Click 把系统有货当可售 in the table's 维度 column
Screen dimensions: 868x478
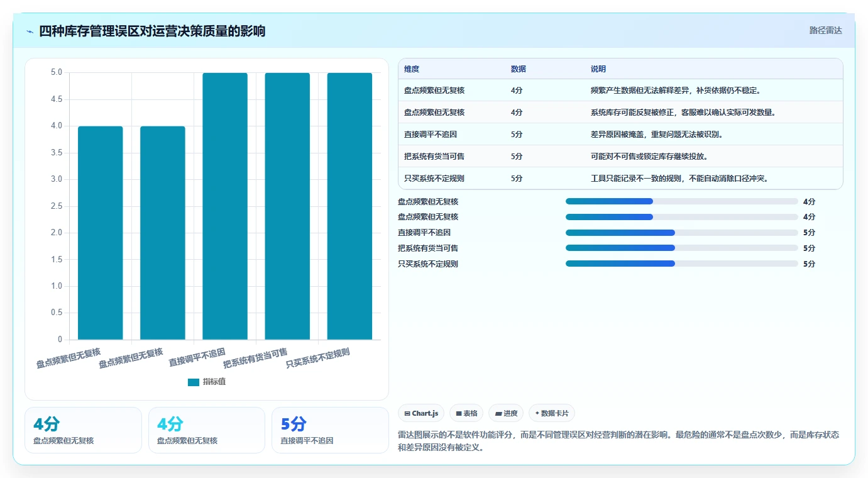pyautogui.click(x=434, y=157)
